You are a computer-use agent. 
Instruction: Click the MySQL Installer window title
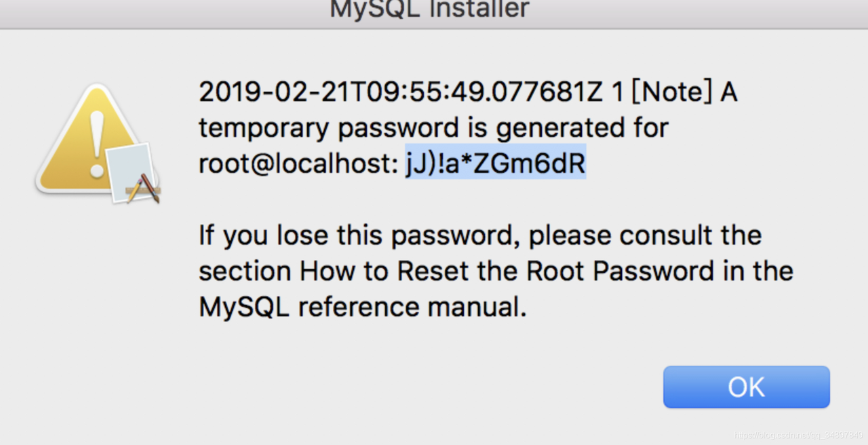(429, 9)
